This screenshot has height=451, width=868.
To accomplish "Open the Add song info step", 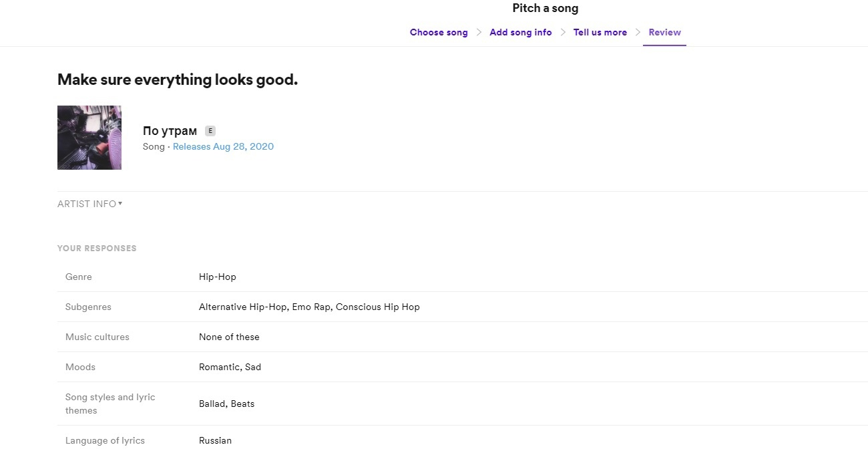I will coord(520,32).
